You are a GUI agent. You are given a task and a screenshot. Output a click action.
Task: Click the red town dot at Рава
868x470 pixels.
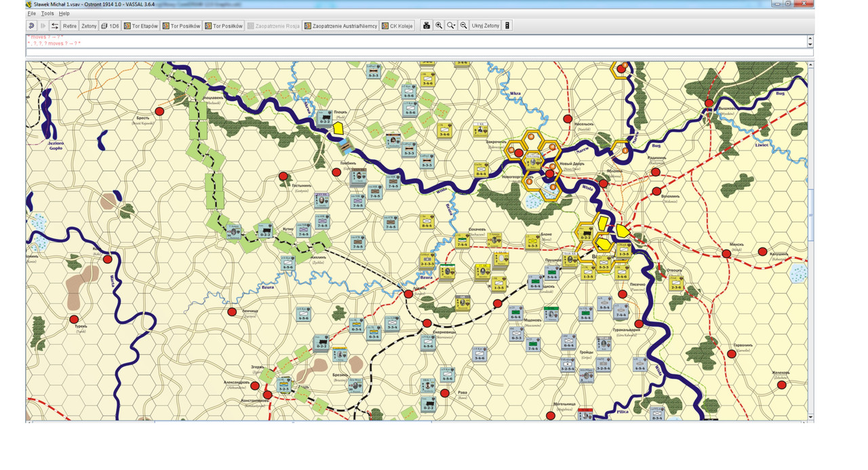tap(445, 393)
